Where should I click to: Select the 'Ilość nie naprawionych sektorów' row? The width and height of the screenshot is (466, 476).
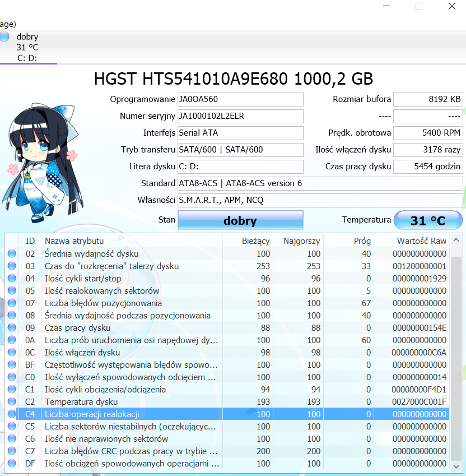pyautogui.click(x=227, y=438)
